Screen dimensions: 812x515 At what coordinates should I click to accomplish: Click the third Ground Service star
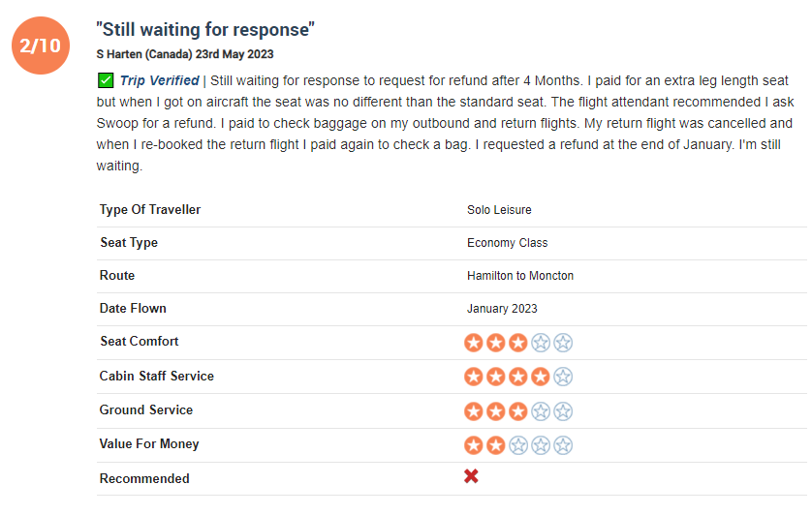click(x=517, y=411)
